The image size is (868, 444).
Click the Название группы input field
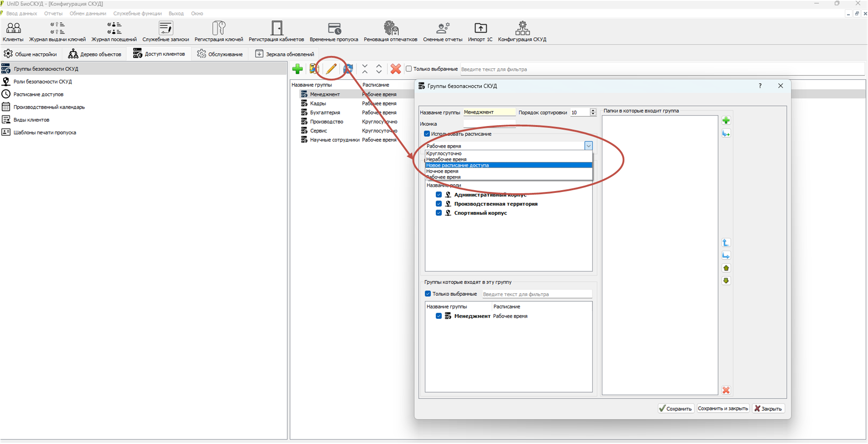pos(489,112)
